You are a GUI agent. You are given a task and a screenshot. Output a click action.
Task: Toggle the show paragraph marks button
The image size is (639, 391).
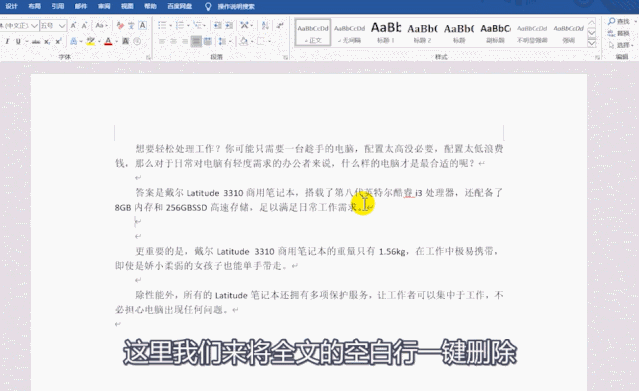[280, 26]
